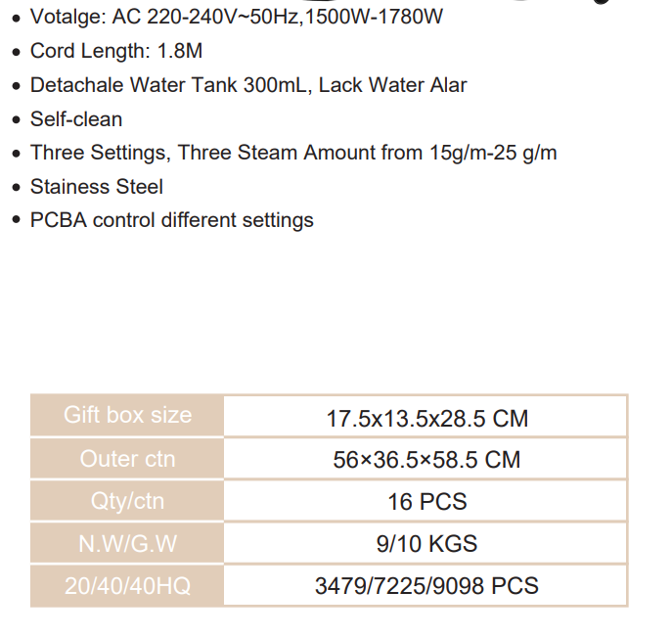Select the 9/10 KGS value cell
Screen dimensions: 672x636
(426, 544)
